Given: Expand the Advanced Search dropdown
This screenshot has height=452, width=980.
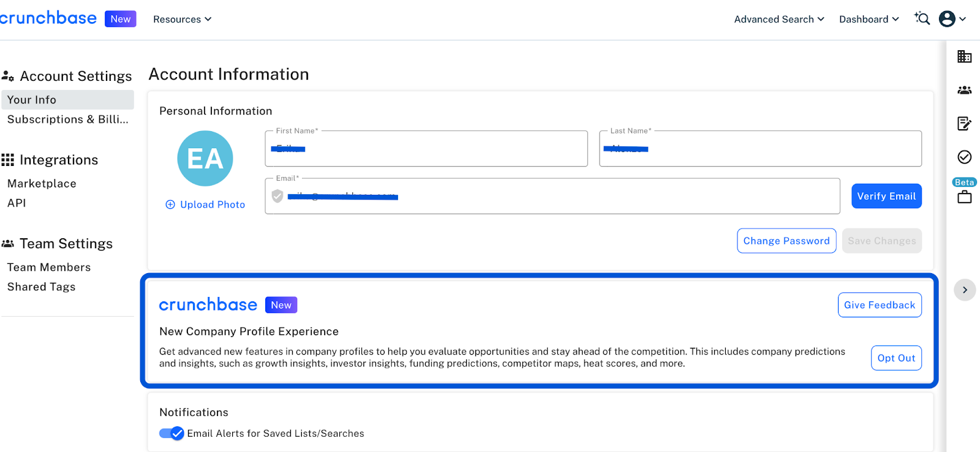Looking at the screenshot, I should coord(779,19).
